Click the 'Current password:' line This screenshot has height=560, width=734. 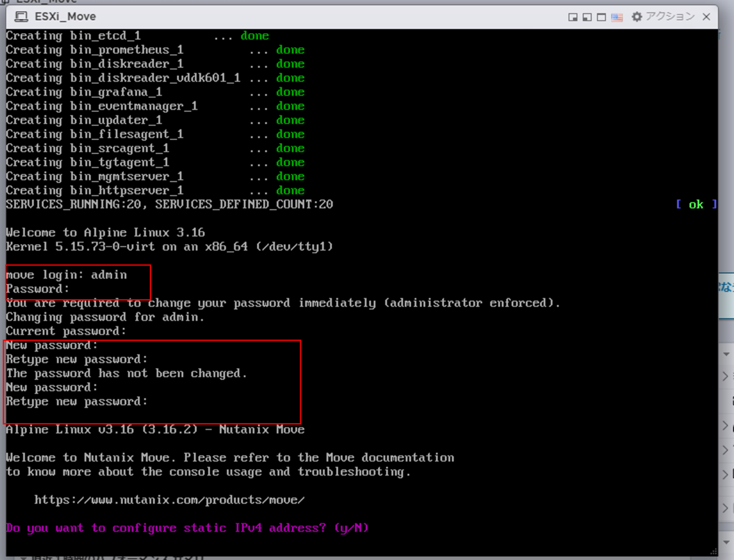point(66,331)
